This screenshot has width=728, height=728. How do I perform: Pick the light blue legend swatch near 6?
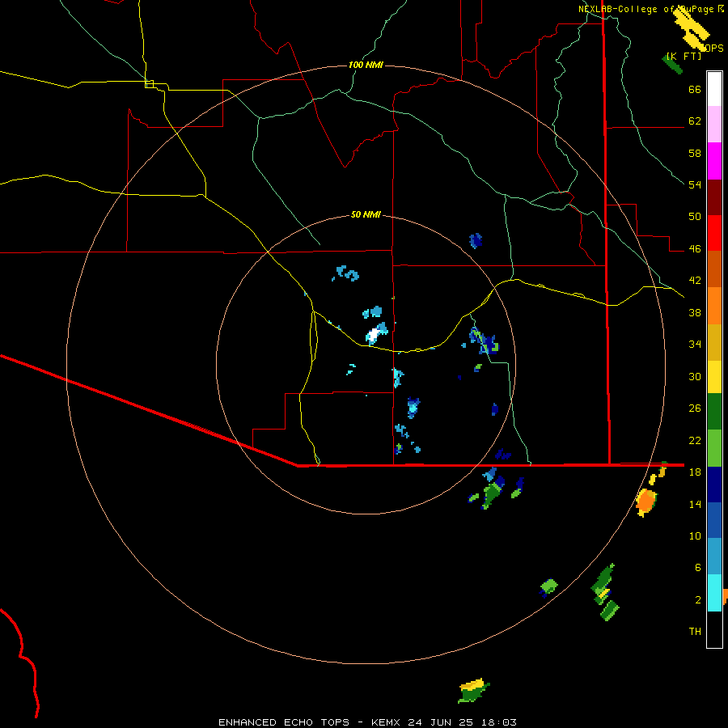pos(714,557)
